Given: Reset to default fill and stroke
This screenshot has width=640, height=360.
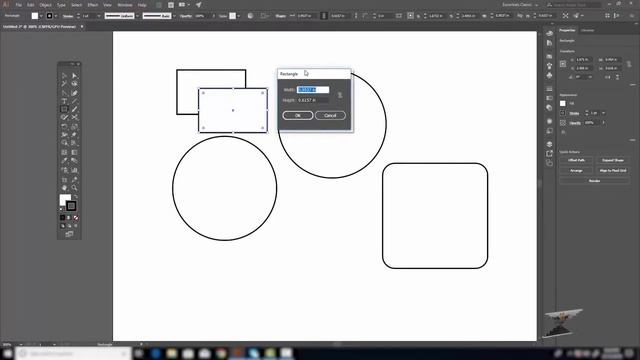Looking at the screenshot, I should (62, 209).
